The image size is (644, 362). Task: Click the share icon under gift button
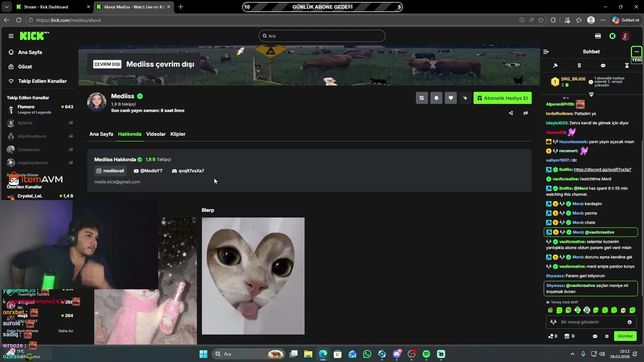coord(511,113)
